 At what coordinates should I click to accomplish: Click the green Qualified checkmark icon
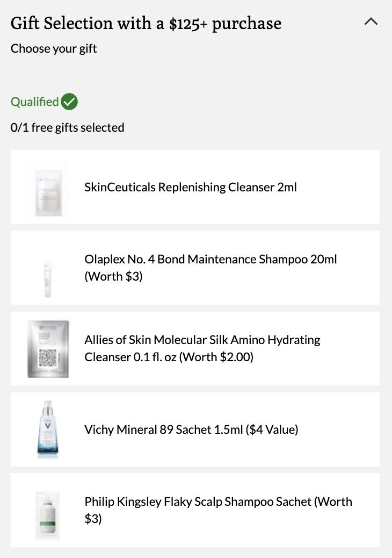69,102
